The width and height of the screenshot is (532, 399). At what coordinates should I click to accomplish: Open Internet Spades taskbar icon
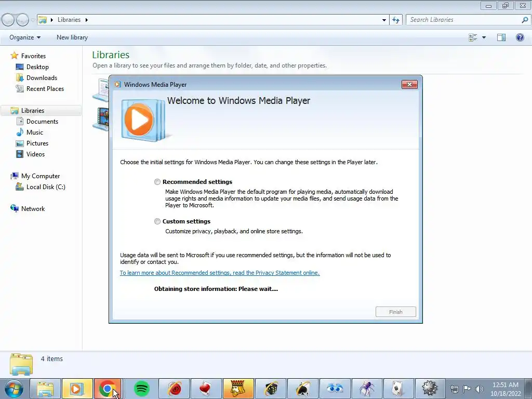(x=303, y=389)
